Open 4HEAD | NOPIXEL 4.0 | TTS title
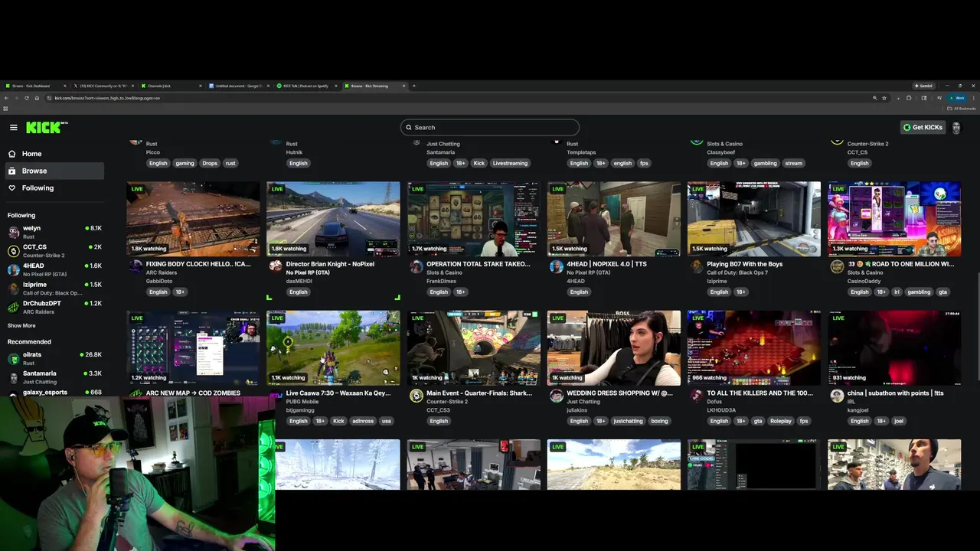The image size is (980, 551). (x=606, y=264)
